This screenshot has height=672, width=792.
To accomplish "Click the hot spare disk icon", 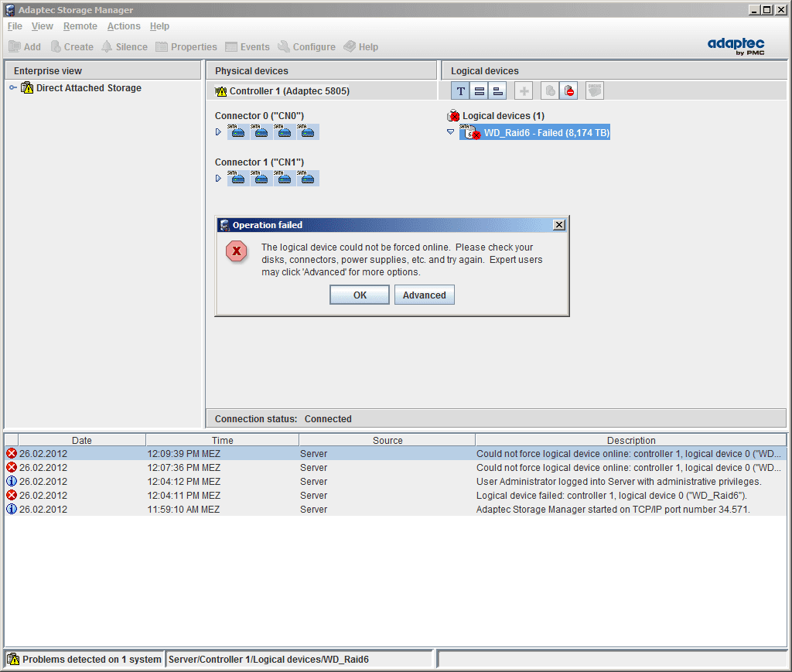I will pos(550,91).
